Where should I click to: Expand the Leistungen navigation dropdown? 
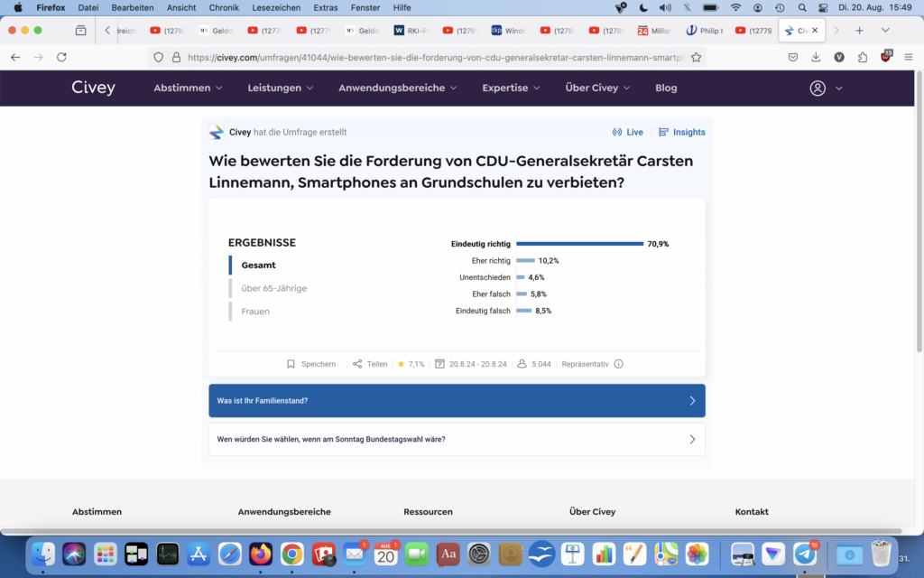tap(281, 89)
